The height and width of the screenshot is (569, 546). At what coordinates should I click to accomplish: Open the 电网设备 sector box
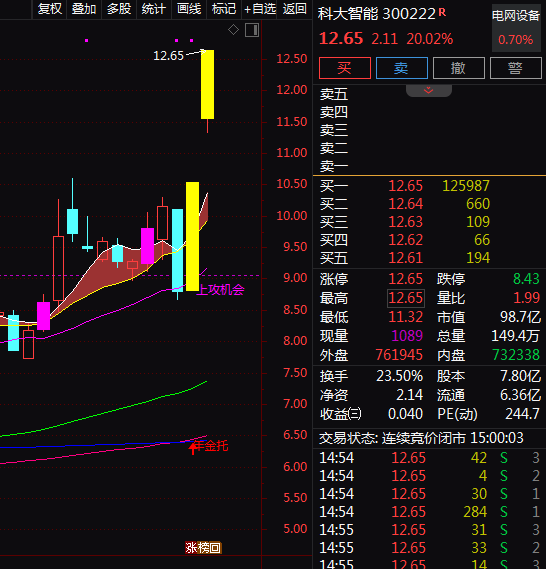click(516, 28)
